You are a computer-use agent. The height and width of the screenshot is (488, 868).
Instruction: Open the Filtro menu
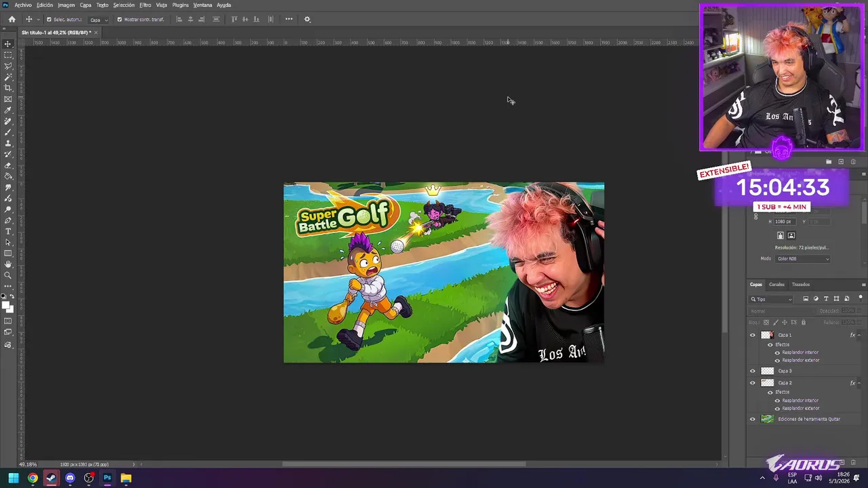[x=145, y=5]
